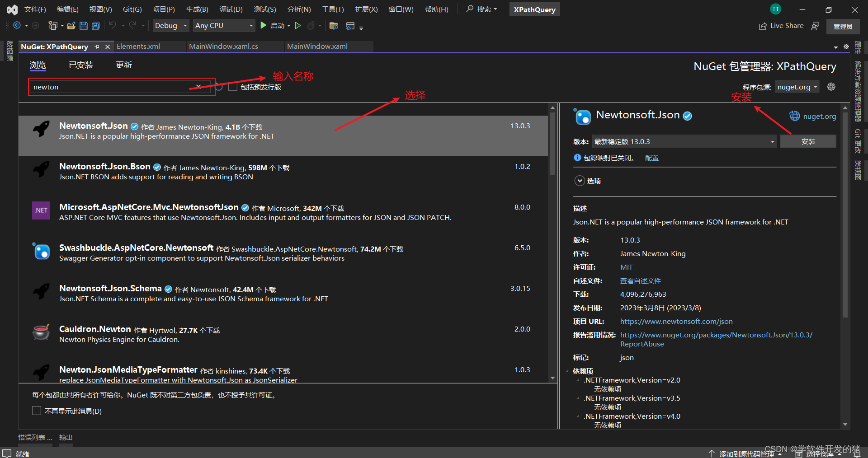Click the navigate backward arrow icon
The width and height of the screenshot is (868, 458).
point(17,26)
